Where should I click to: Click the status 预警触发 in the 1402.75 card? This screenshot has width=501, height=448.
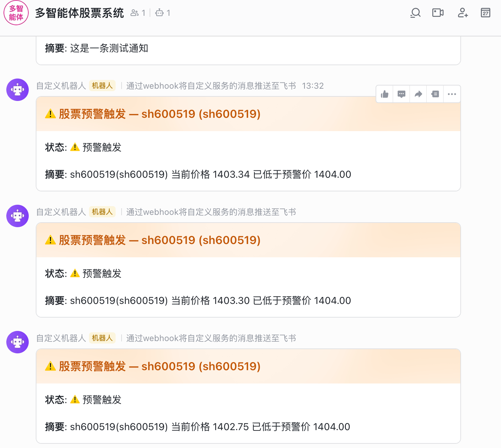[102, 400]
